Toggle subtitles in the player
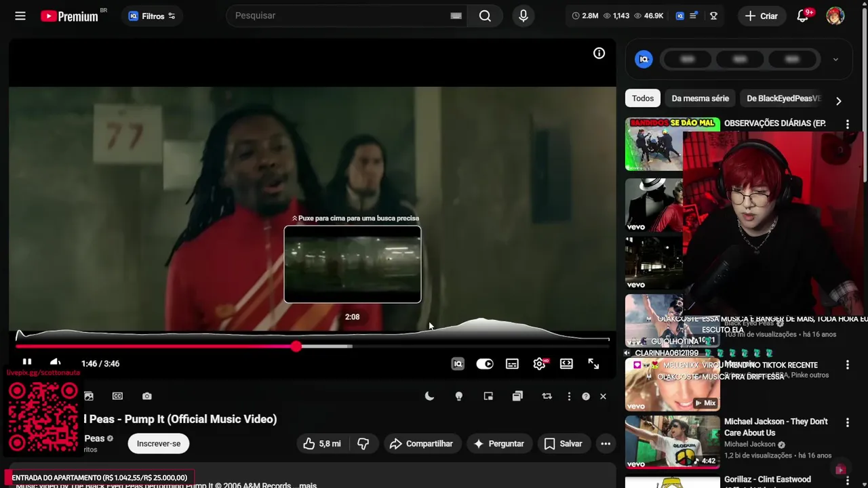868x488 pixels. 512,364
